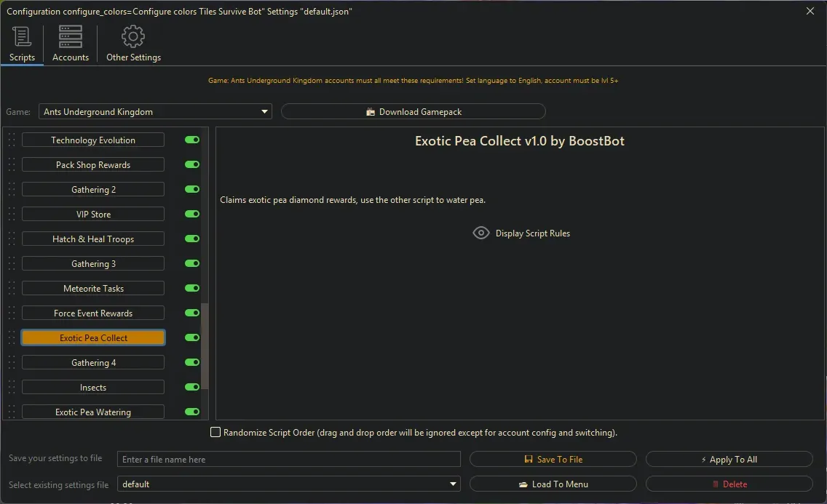Toggle off the Exotic Pea Collect script
Viewport: 827px width, 504px height.
192,338
